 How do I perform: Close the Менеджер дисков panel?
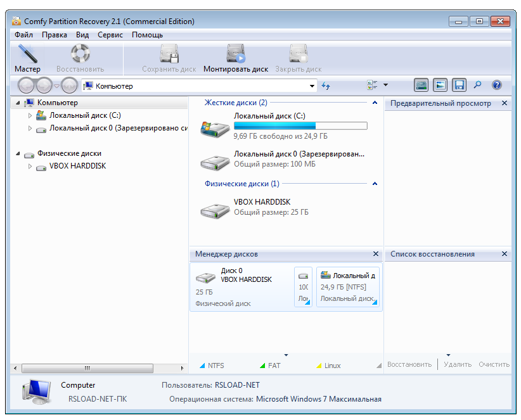point(375,253)
